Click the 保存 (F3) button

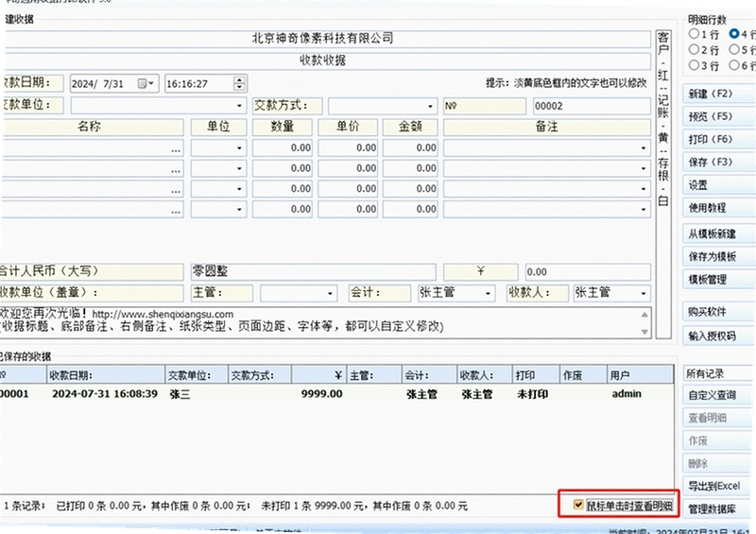click(719, 162)
